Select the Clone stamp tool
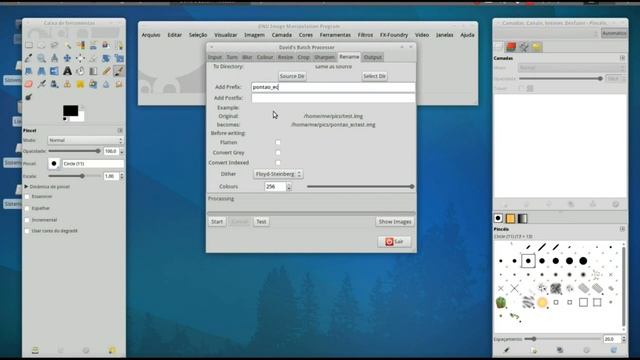This screenshot has width=640, height=360. 67,84
